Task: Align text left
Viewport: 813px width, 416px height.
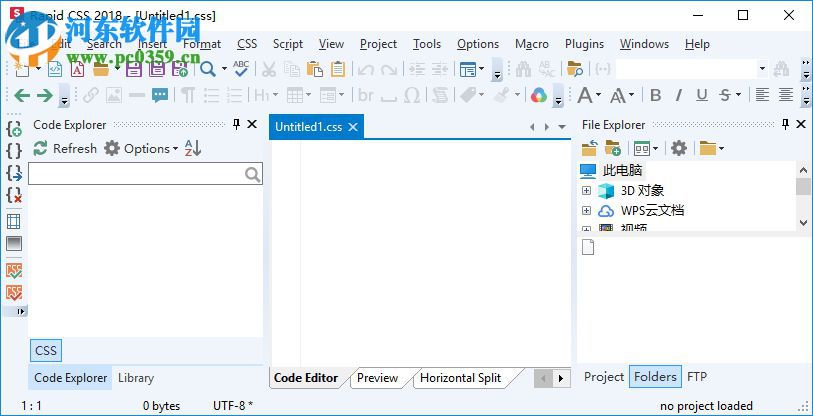Action: coord(762,95)
